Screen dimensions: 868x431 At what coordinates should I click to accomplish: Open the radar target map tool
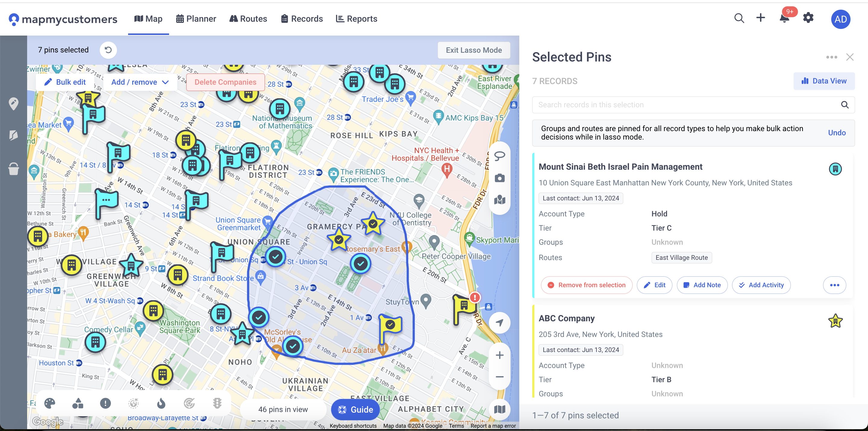[x=189, y=403]
